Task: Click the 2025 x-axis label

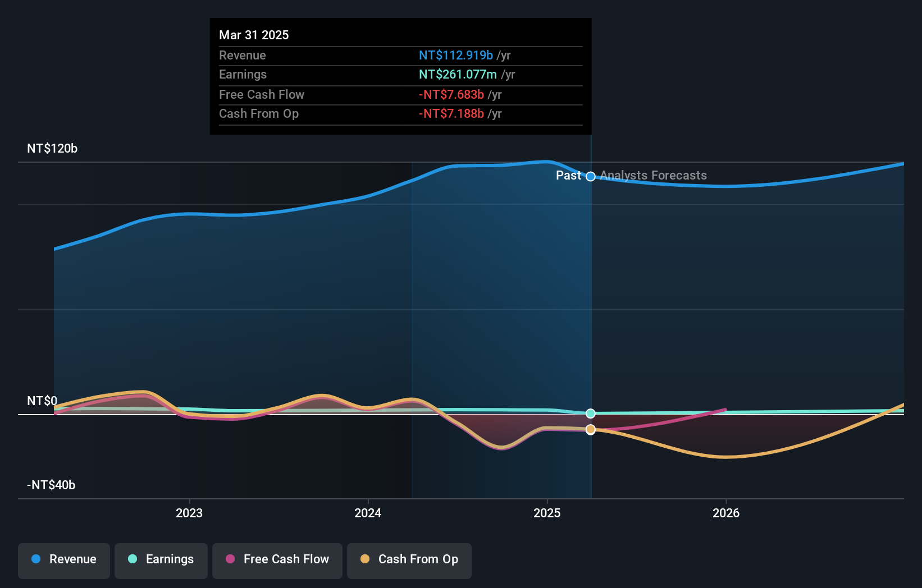Action: (x=547, y=513)
